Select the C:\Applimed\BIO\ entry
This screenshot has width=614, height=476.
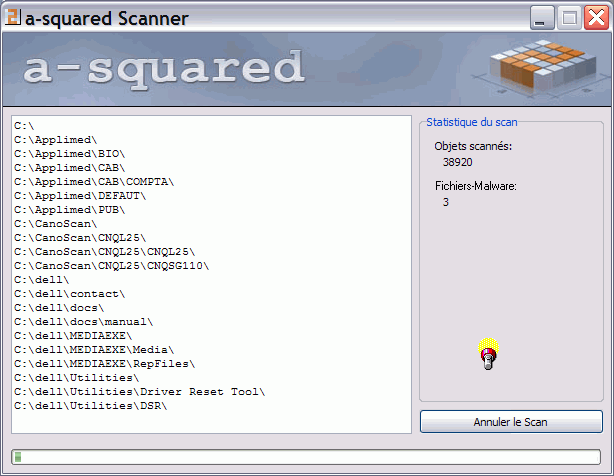tap(70, 154)
